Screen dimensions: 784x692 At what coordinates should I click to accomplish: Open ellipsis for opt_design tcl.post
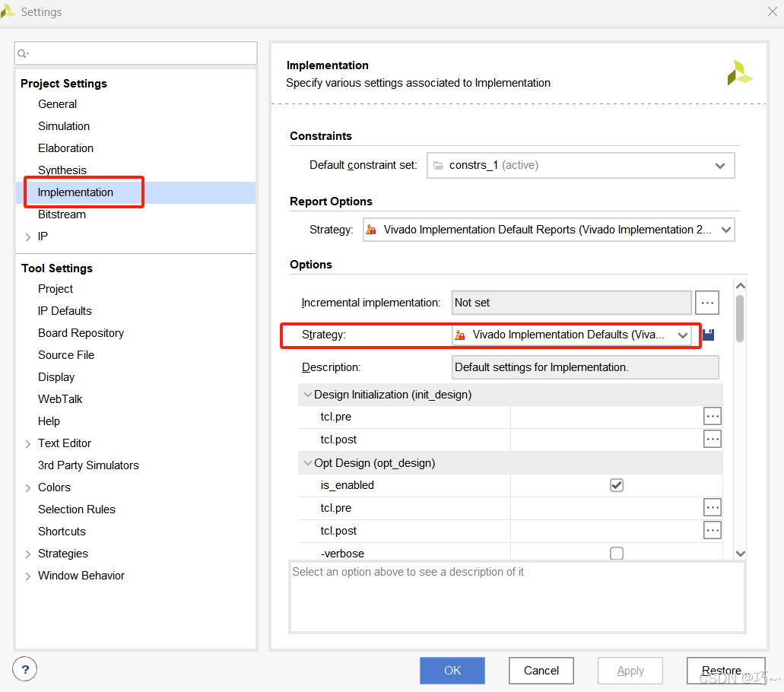[x=712, y=530]
